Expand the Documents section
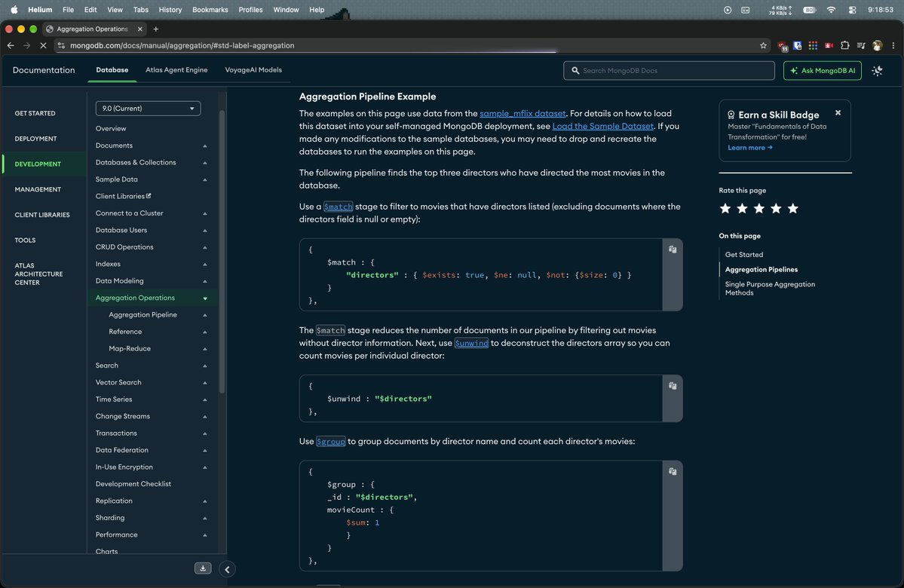This screenshot has width=904, height=588. (204, 145)
